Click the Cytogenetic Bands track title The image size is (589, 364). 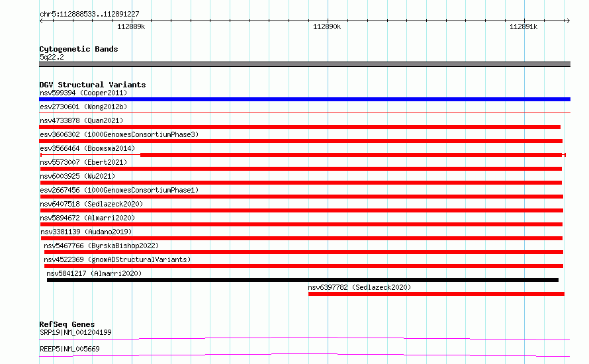click(79, 49)
